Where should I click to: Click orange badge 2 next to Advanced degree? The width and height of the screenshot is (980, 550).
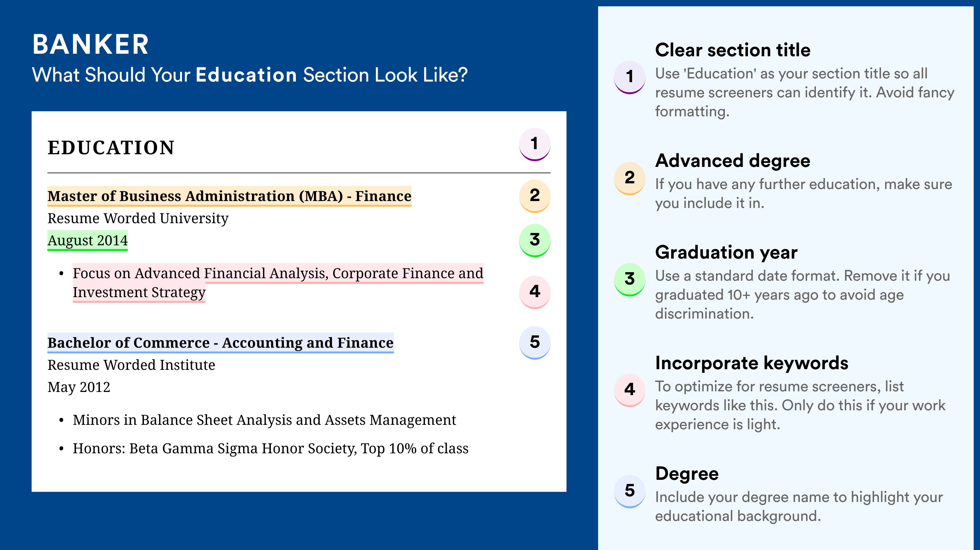(x=630, y=178)
